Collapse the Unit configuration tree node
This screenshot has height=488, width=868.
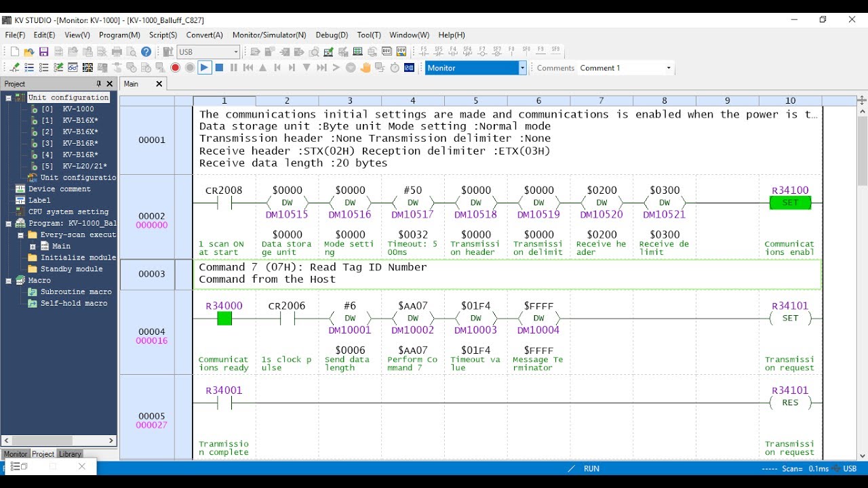point(9,98)
